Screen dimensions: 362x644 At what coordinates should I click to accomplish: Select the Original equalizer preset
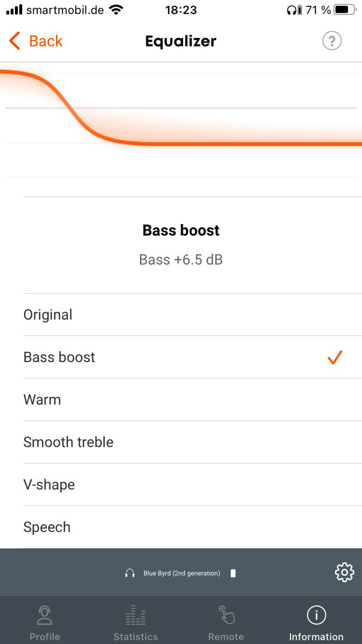(48, 315)
